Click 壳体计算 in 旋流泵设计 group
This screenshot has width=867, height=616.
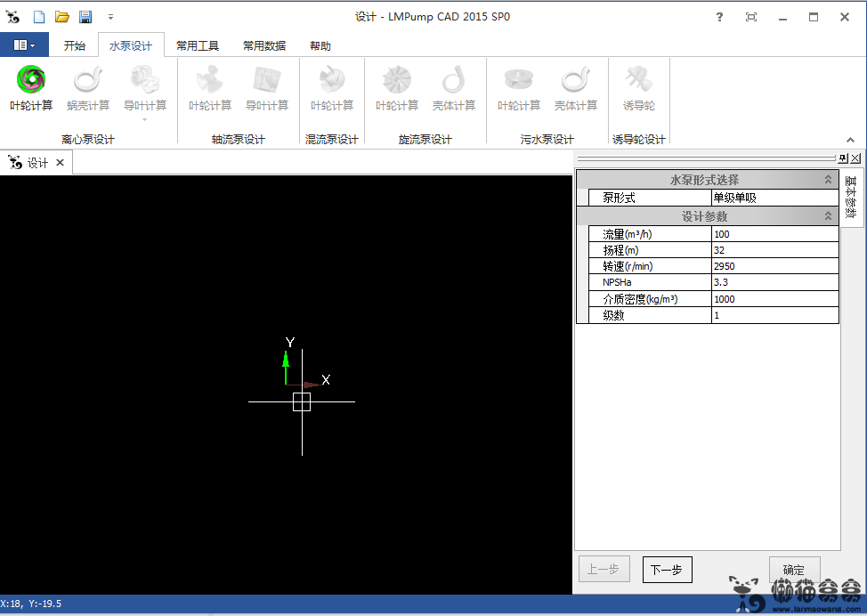coord(454,88)
